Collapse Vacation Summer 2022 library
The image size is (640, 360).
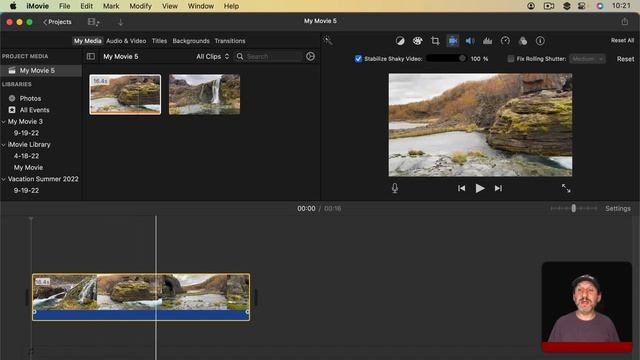point(4,179)
